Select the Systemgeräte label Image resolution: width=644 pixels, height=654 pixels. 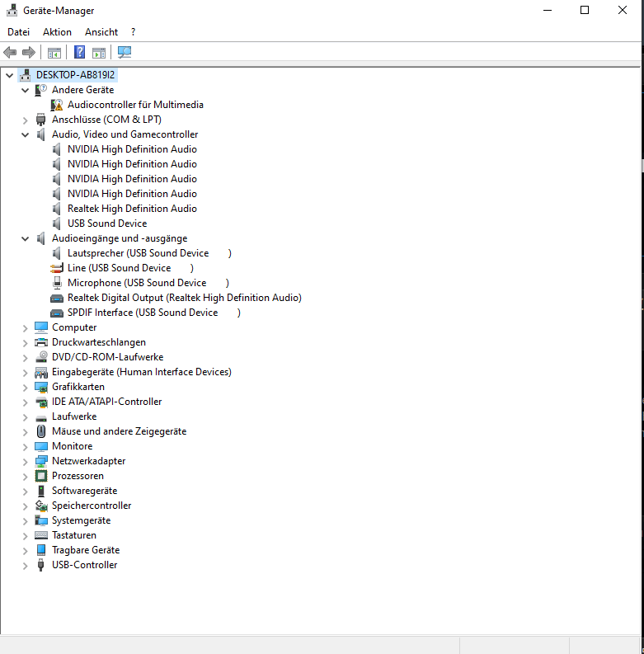click(x=82, y=520)
